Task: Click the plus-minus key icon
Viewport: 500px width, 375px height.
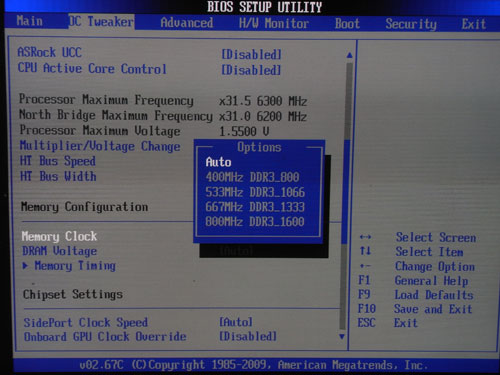Action: (x=365, y=266)
